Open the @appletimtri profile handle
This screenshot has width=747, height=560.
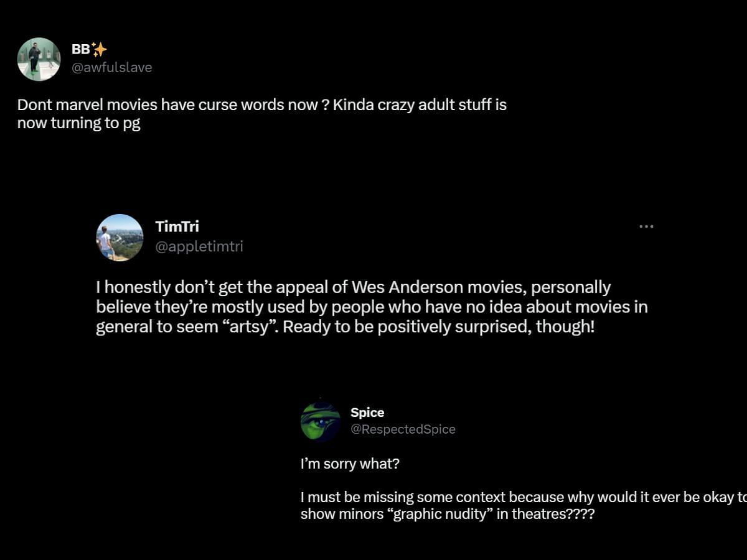click(199, 246)
